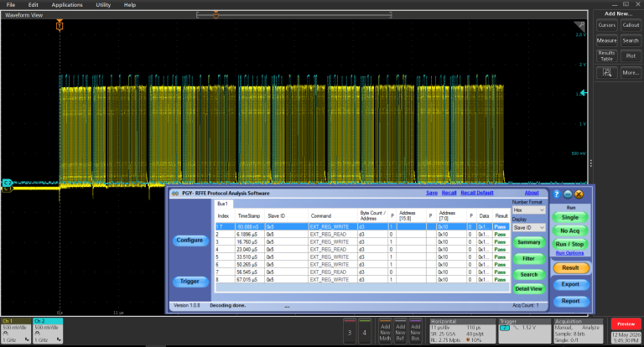This screenshot has height=347, width=644.
Task: Toggle channel 3 button on
Action: pyautogui.click(x=350, y=331)
